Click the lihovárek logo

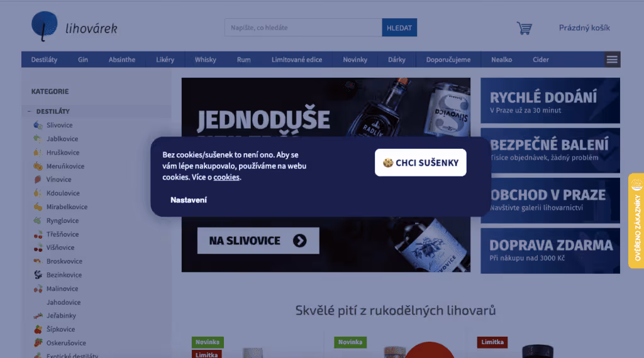pyautogui.click(x=74, y=26)
